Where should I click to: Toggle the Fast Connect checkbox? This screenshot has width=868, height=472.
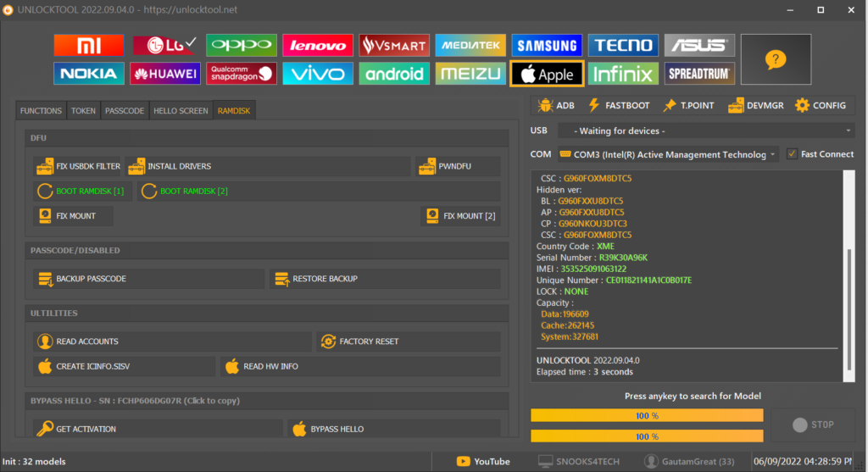point(793,154)
